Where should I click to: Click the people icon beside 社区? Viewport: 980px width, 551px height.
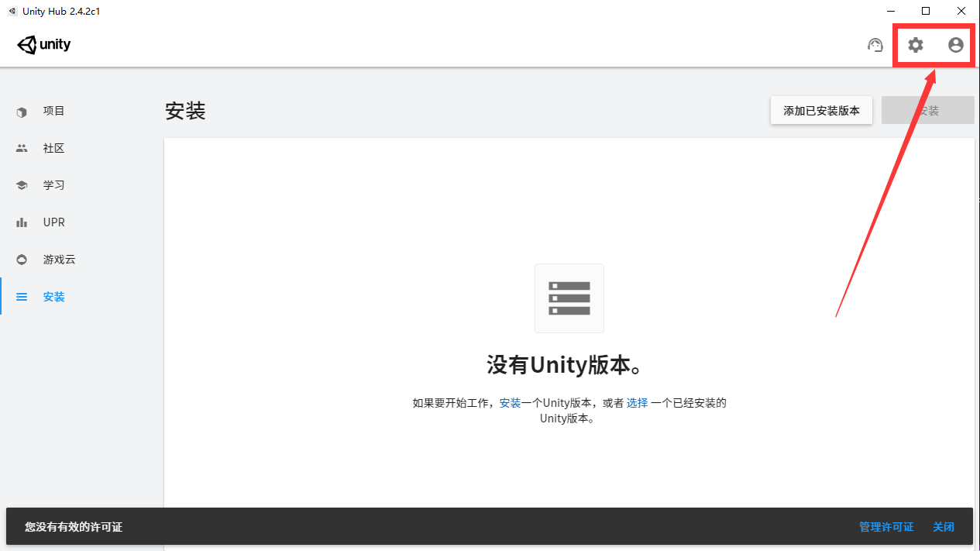[x=22, y=149]
